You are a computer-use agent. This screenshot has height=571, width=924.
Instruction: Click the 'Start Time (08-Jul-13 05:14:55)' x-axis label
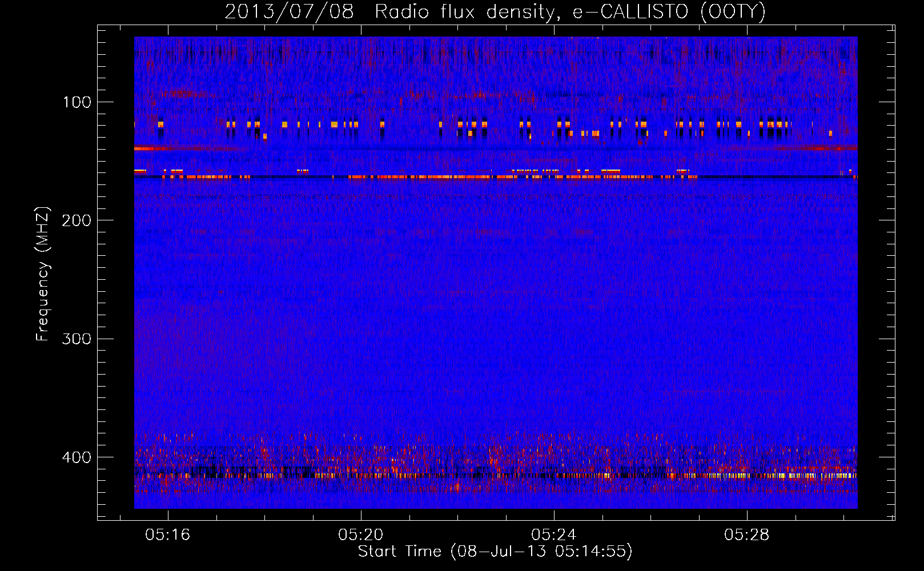495,552
